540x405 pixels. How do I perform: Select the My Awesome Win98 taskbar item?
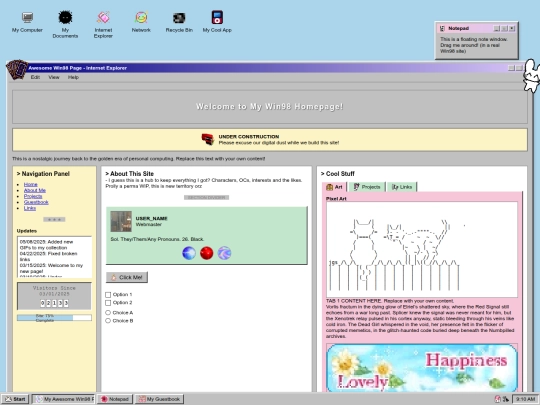pyautogui.click(x=63, y=399)
